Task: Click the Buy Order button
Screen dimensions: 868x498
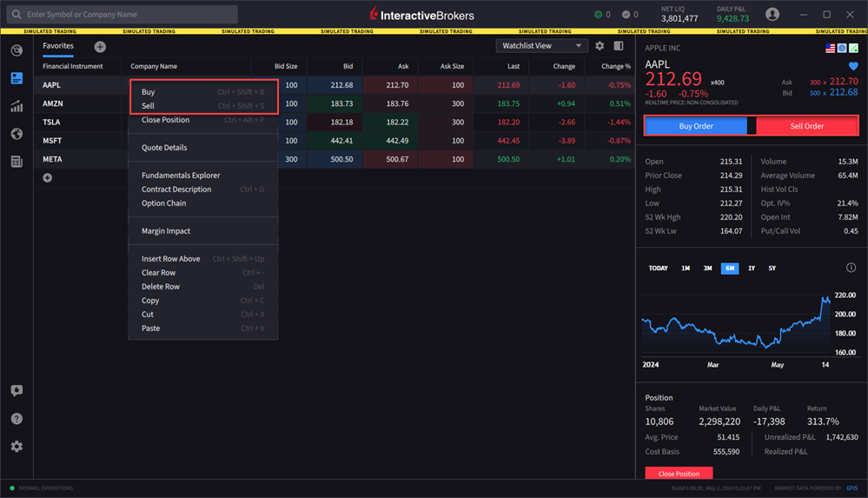Action: coord(696,126)
